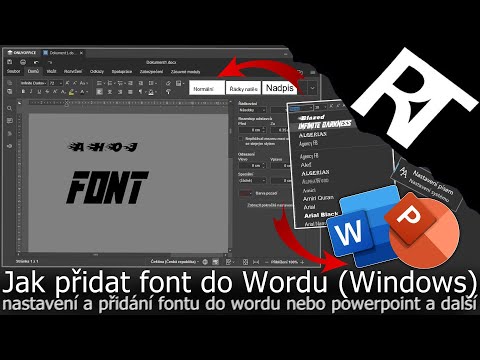This screenshot has height=360, width=480.
Task: Open the search panel in left sidebar
Action: 10,108
